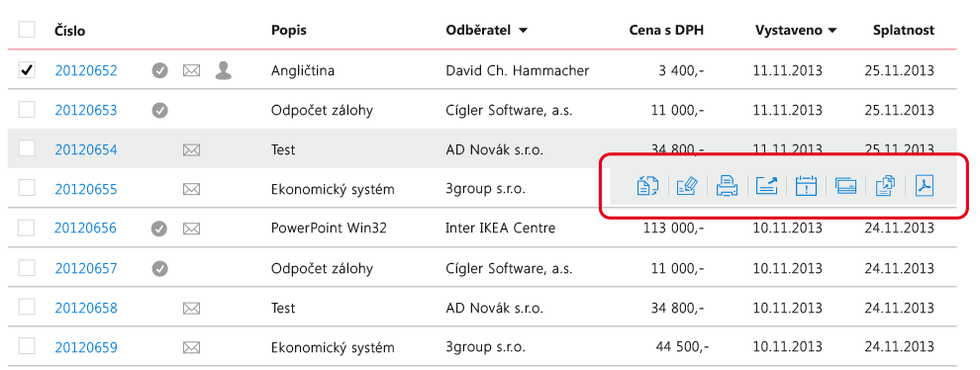Tick the checkbox for invoice 20120659
Screen dimensions: 980x370
pyautogui.click(x=27, y=347)
